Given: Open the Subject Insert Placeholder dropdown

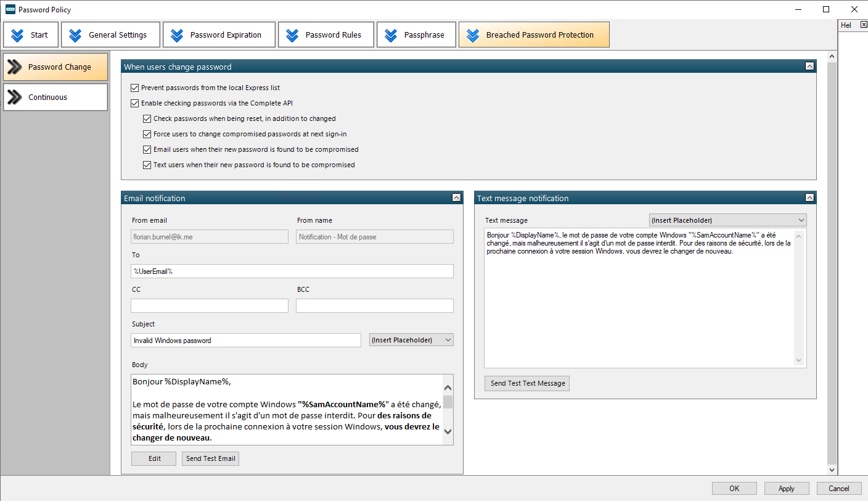Looking at the screenshot, I should click(x=411, y=340).
